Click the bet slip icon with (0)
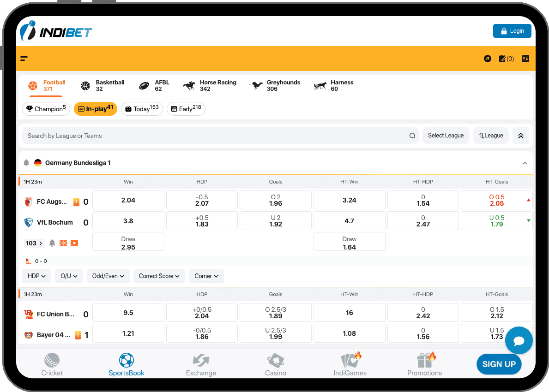549x392 pixels. pyautogui.click(x=506, y=59)
